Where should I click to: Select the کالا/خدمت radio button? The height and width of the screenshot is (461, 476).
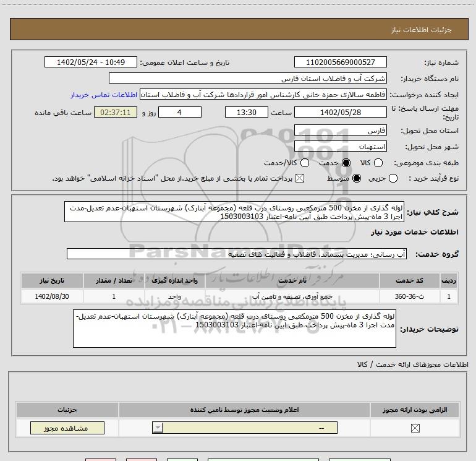tap(305, 163)
